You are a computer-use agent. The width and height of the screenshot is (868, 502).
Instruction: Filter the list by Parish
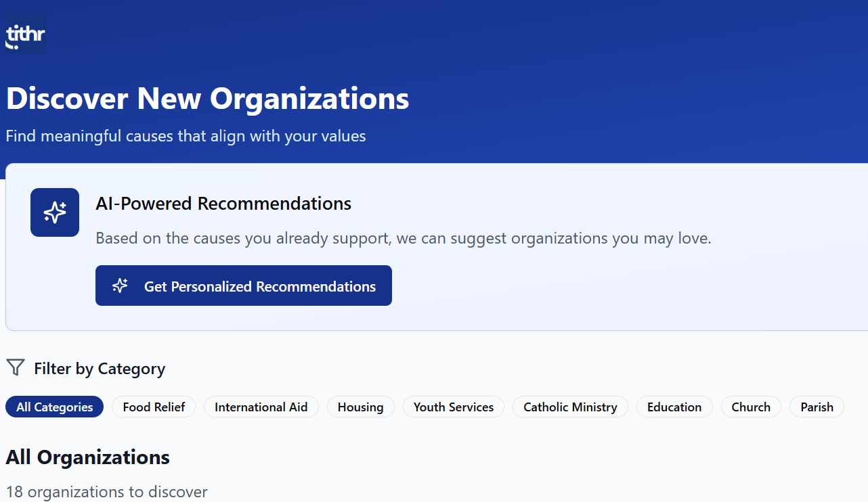(x=817, y=407)
